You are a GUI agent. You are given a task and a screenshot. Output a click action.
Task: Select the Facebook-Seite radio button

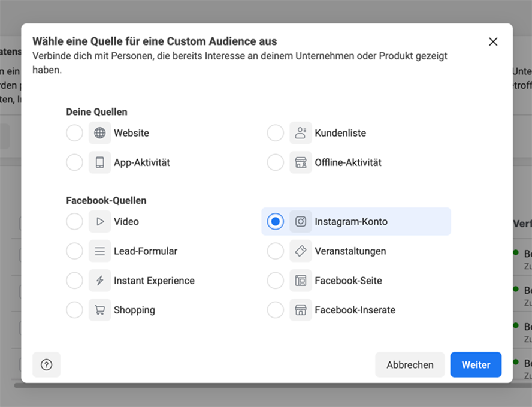click(276, 281)
